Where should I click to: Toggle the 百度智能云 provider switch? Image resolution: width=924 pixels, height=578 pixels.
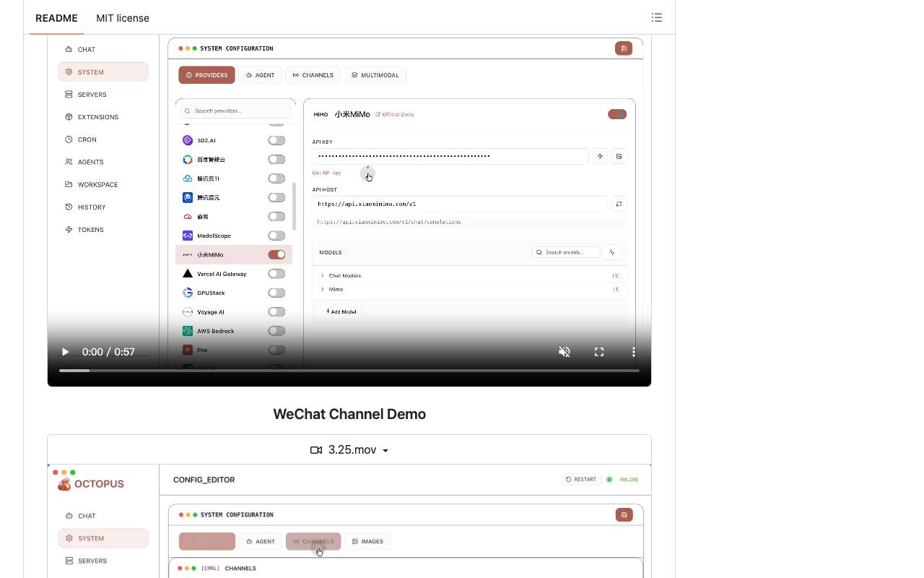(276, 159)
